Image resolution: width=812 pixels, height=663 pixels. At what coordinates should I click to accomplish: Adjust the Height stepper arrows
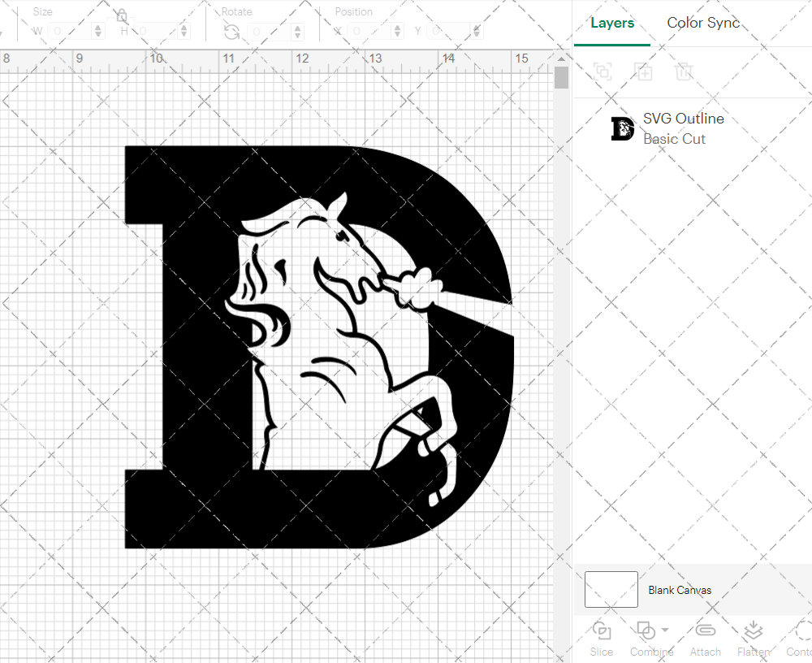[184, 32]
